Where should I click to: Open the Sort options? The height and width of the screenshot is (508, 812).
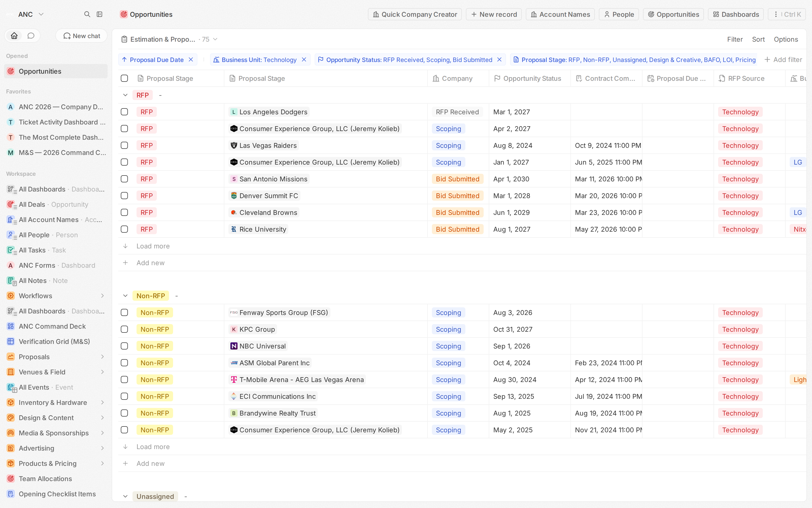758,39
